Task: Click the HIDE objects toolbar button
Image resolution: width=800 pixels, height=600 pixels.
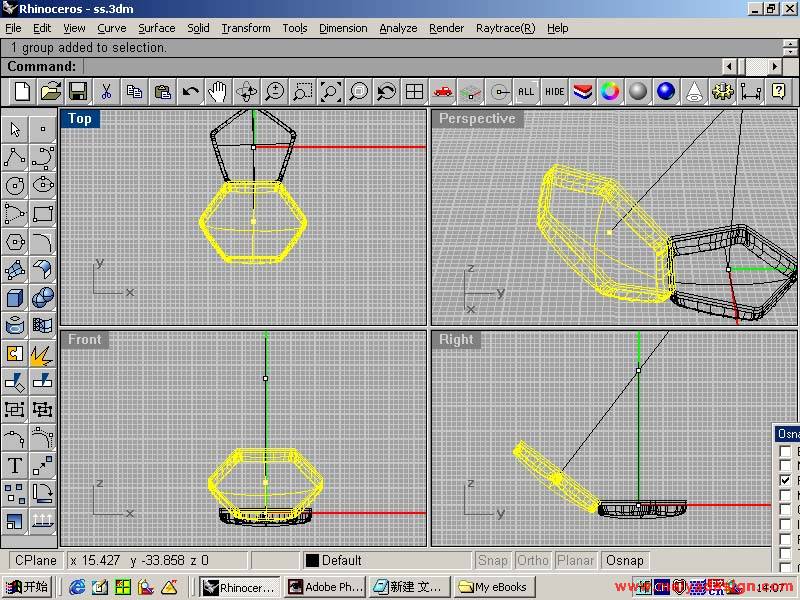Action: click(x=554, y=92)
